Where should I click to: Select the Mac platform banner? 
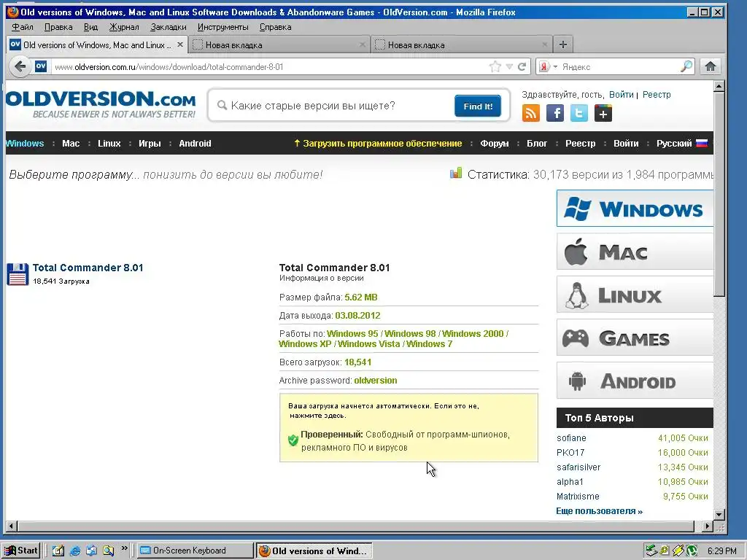635,252
